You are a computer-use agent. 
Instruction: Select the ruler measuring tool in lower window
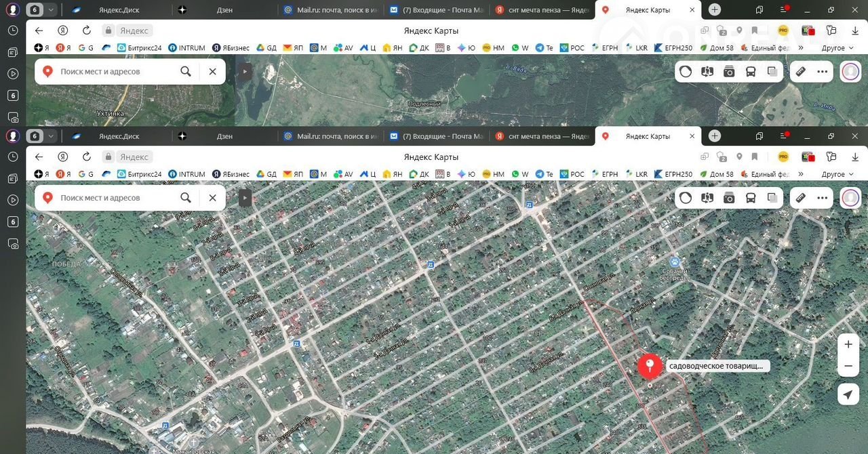800,198
